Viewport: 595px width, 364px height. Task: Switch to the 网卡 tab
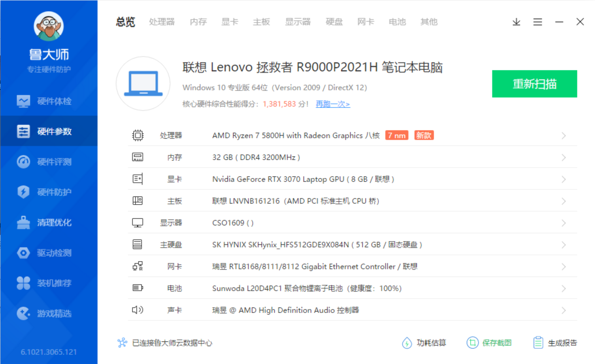tap(366, 22)
